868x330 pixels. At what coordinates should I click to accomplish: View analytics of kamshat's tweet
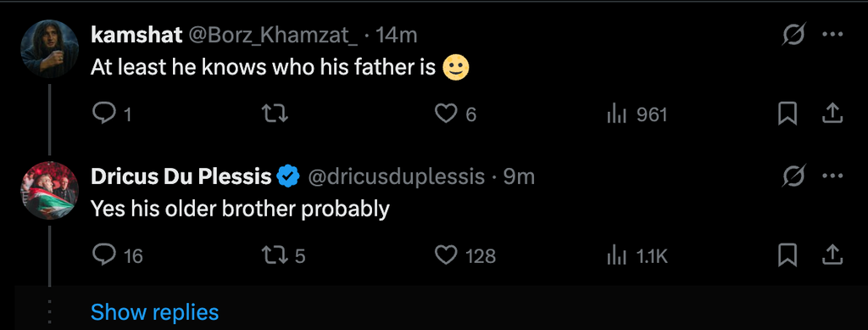click(x=637, y=115)
